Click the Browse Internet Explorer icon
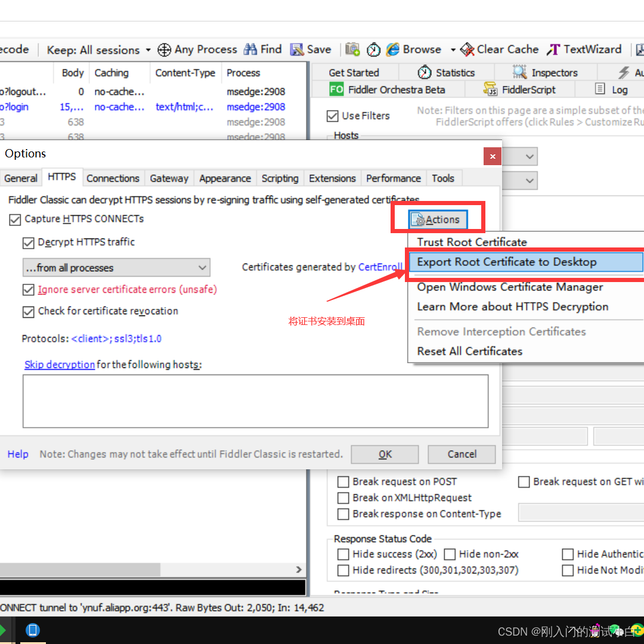644x644 pixels. [x=392, y=49]
